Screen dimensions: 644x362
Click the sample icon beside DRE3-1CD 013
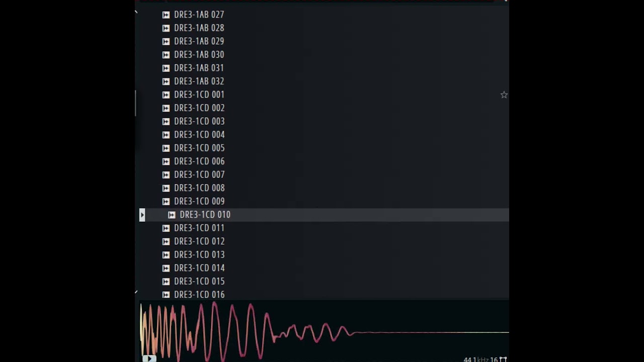pos(166,255)
